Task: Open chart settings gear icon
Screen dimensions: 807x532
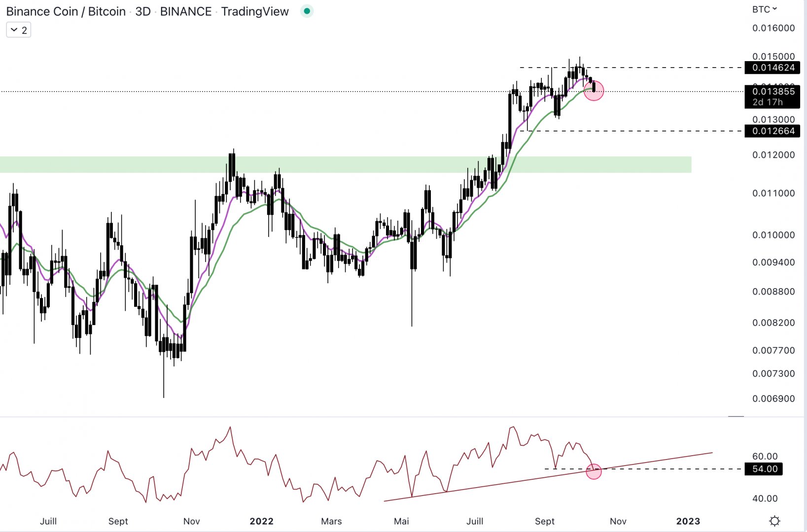Action: tap(774, 521)
